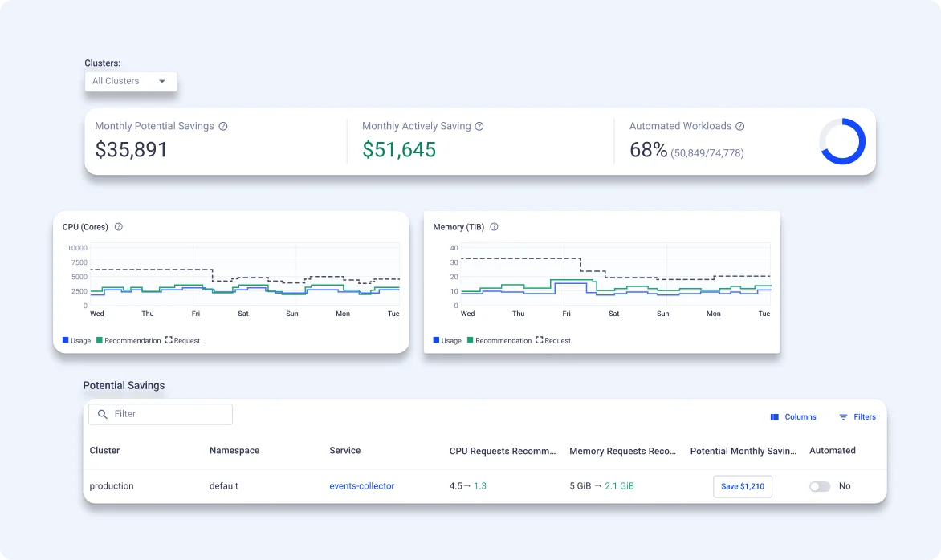Open the Columns selector icon

click(774, 416)
